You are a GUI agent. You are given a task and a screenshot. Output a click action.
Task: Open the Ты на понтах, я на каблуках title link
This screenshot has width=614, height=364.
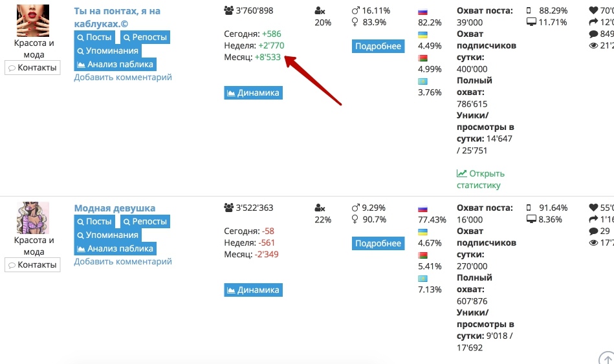(117, 17)
